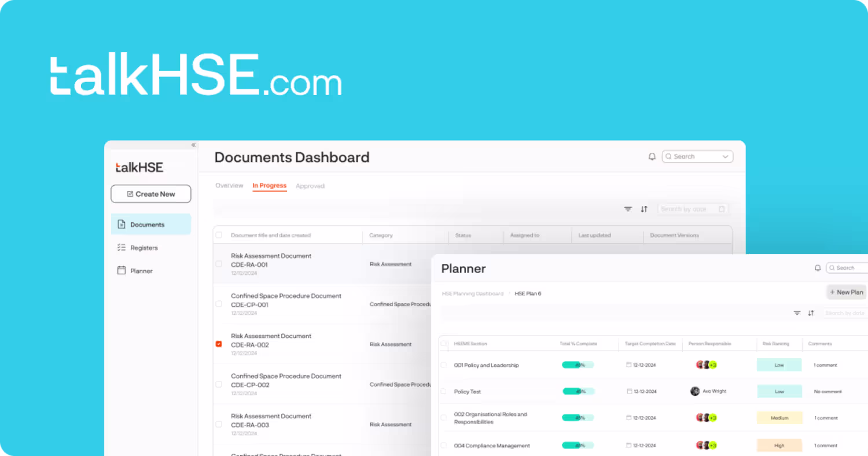Screen dimensions: 868x456
Task: Open 'Risk Assessment Document CDE-RA-001' row title
Action: [x=271, y=260]
